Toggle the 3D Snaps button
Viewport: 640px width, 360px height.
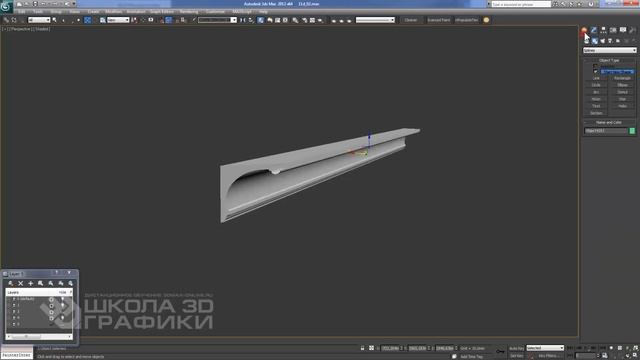[x=161, y=20]
